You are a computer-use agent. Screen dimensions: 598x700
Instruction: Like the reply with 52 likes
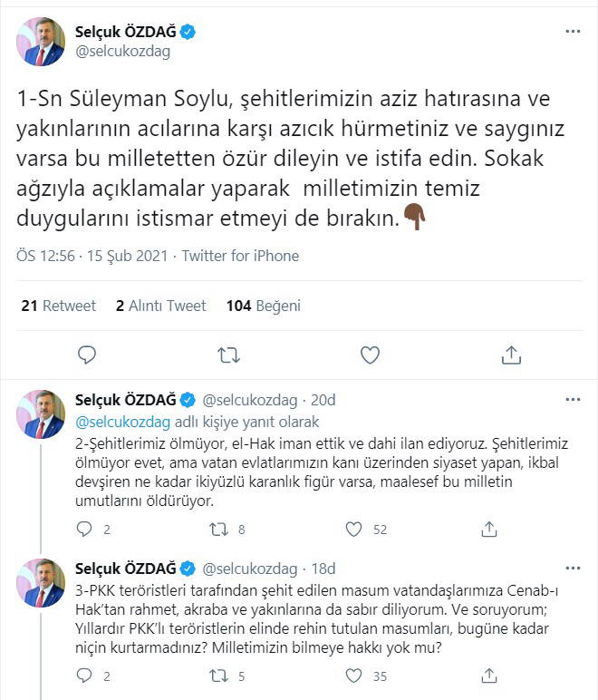pyautogui.click(x=354, y=529)
